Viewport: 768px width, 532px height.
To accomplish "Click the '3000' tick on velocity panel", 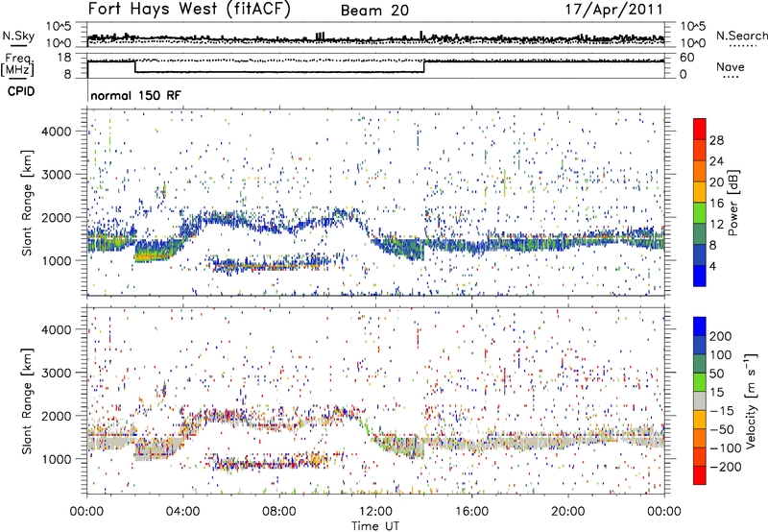I will 56,373.
